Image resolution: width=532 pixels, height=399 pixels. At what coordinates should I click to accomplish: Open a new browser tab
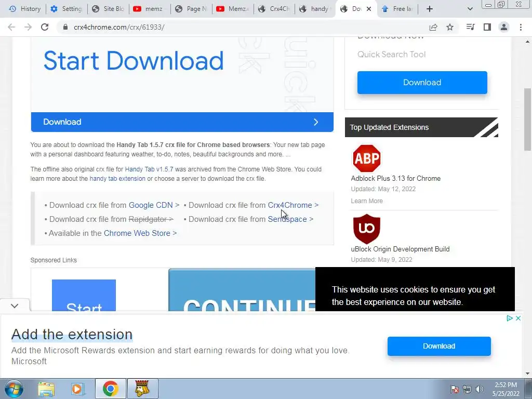click(x=430, y=9)
